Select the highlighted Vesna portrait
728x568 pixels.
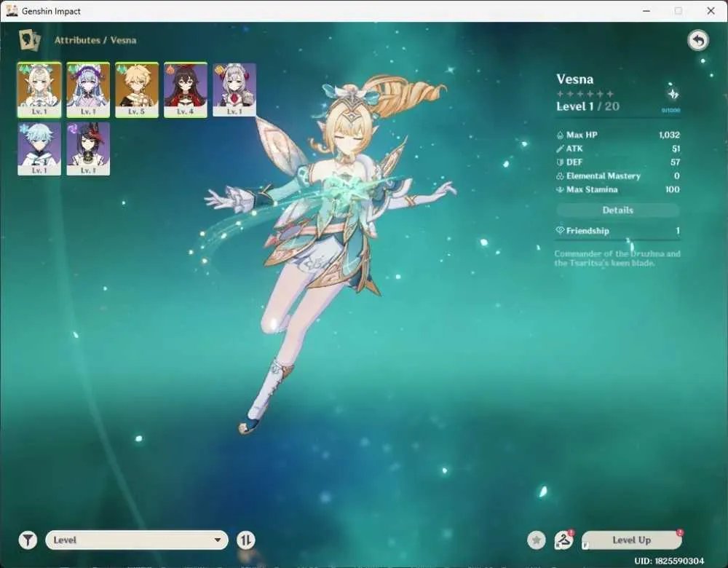point(39,90)
